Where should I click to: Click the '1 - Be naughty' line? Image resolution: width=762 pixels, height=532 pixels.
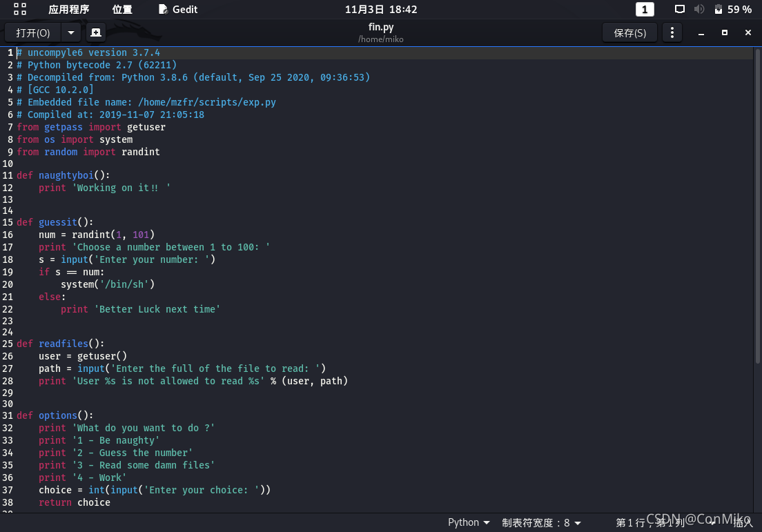tap(99, 440)
